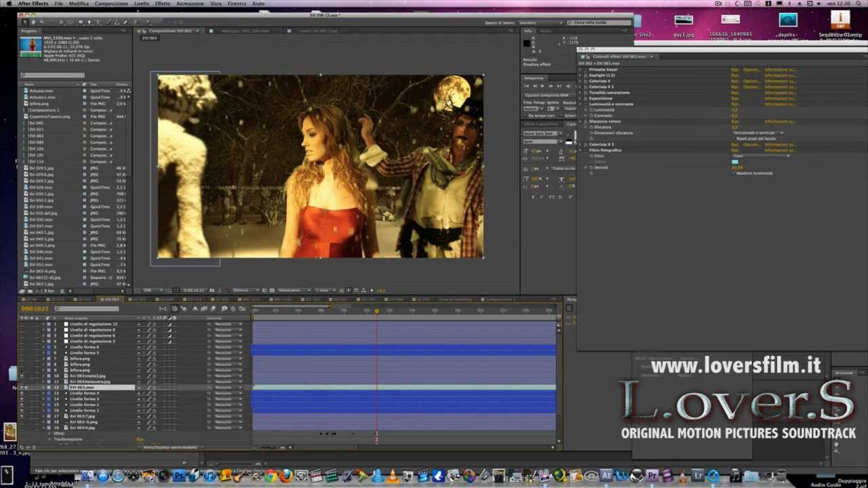Select the Livello forma 1 layer name

[84, 411]
